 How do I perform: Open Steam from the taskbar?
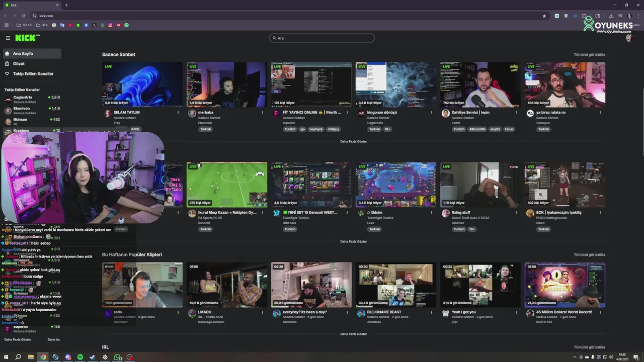(x=92, y=357)
